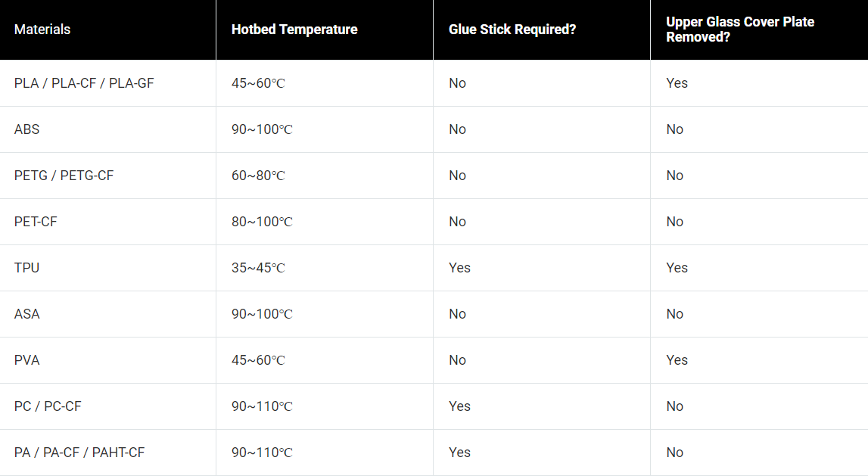Click the PET-CF material name
868x476 pixels.
tap(36, 222)
